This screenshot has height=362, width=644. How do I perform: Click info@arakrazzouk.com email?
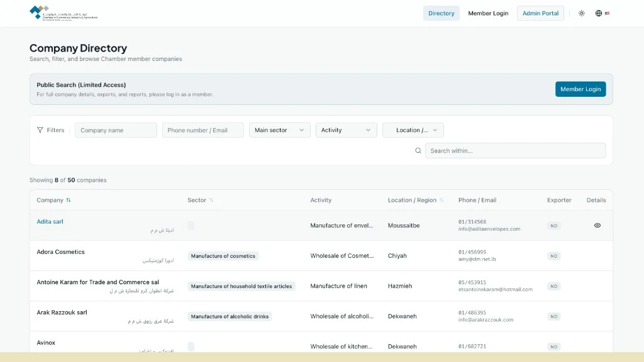click(x=486, y=320)
